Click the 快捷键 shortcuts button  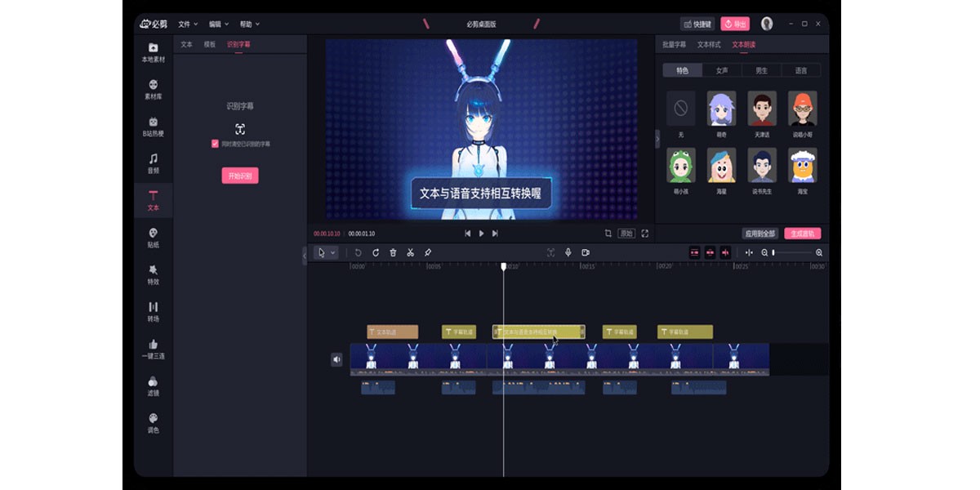(697, 24)
